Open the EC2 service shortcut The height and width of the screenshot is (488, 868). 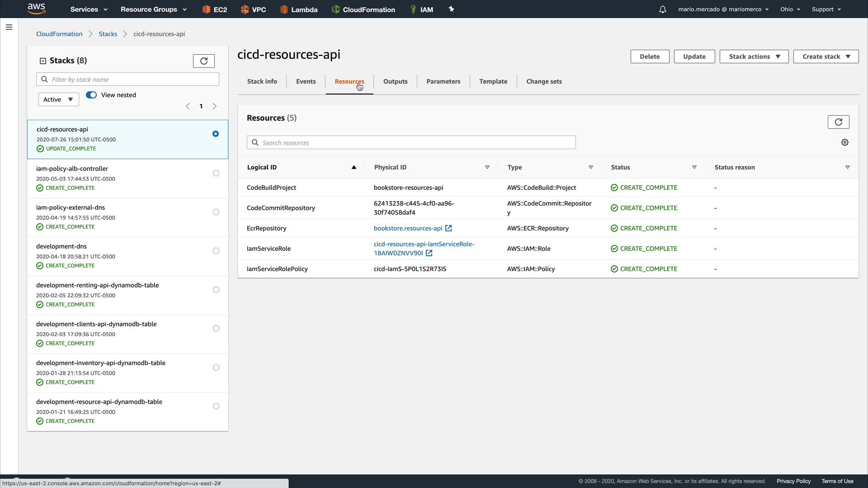pyautogui.click(x=215, y=9)
